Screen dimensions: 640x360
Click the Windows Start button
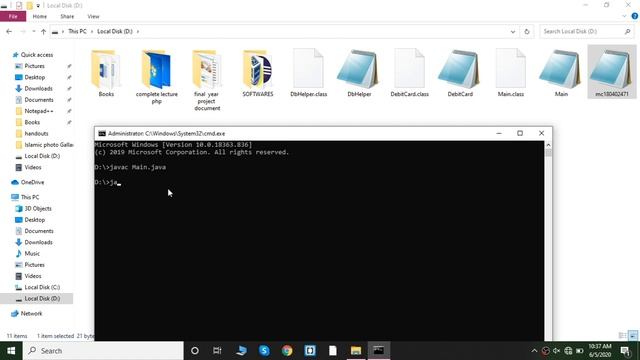(x=11, y=351)
